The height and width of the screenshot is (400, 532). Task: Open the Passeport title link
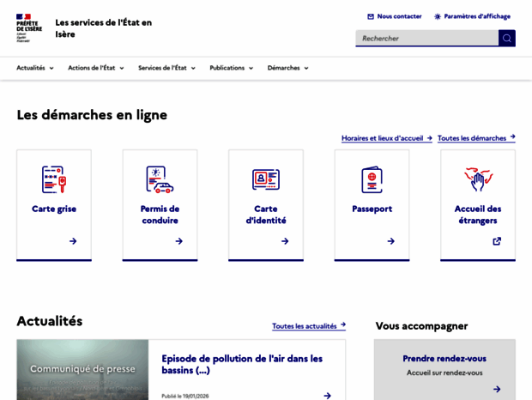tap(372, 209)
